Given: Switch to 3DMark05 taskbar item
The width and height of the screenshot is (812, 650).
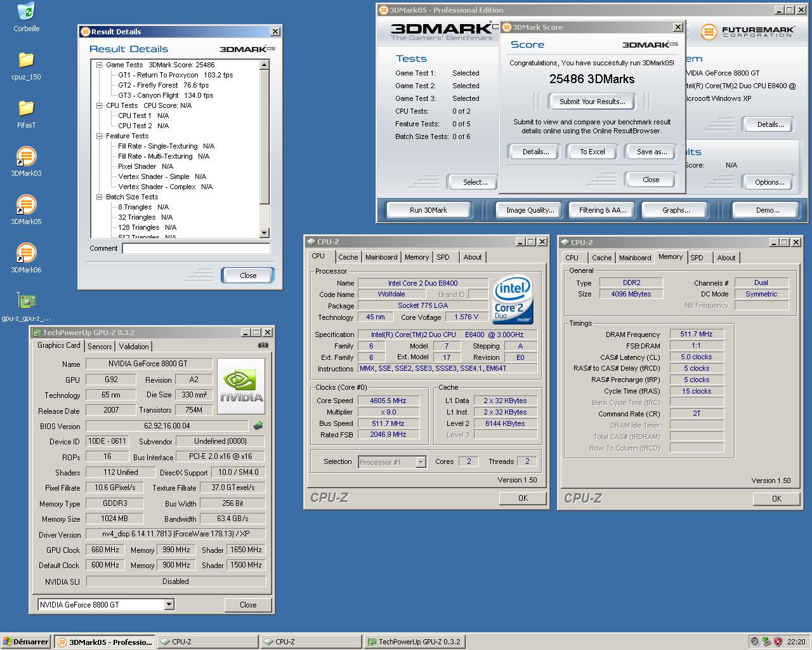Looking at the screenshot, I should [105, 642].
